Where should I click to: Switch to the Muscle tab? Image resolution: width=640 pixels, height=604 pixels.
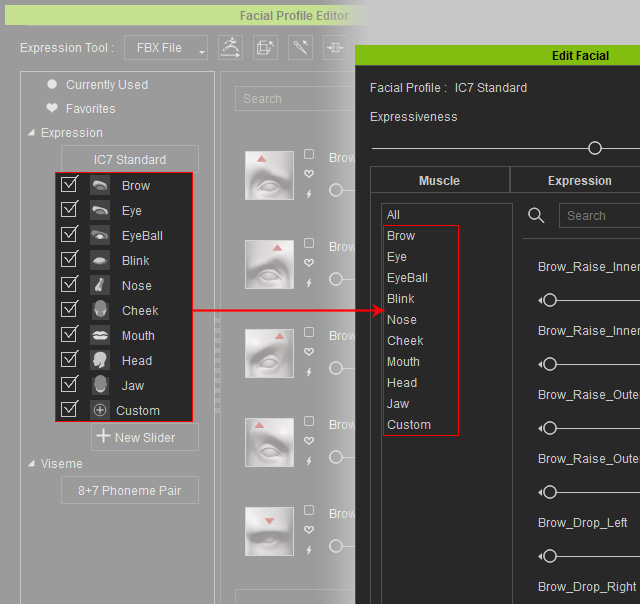440,180
